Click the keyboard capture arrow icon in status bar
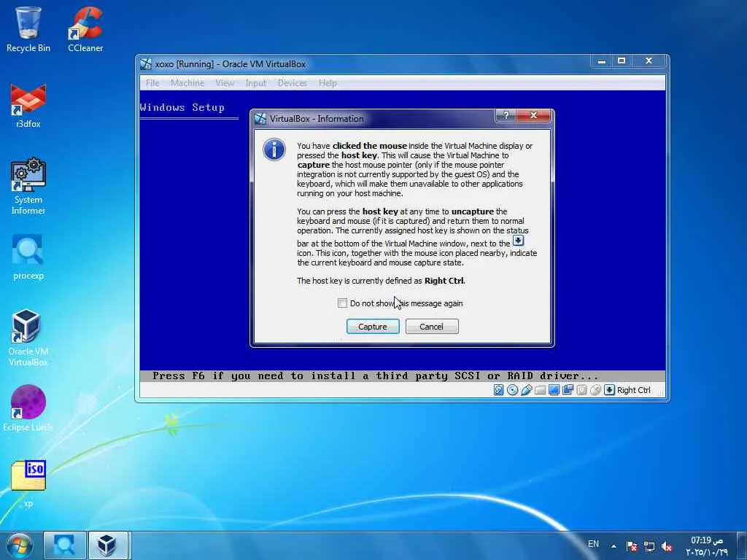This screenshot has height=560, width=747. point(609,390)
